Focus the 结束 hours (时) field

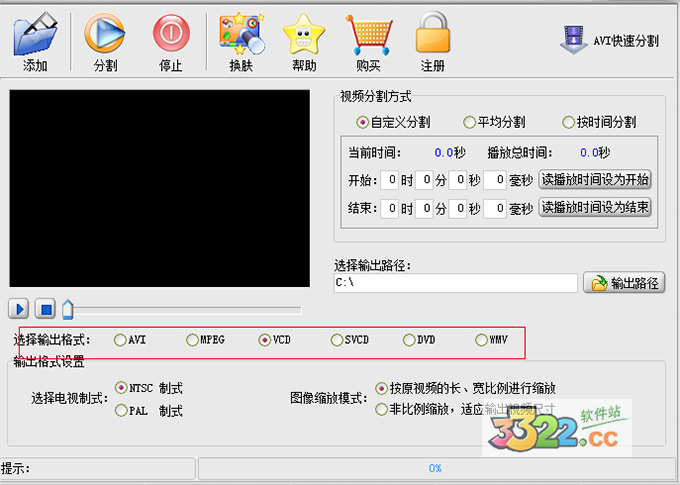(x=389, y=209)
